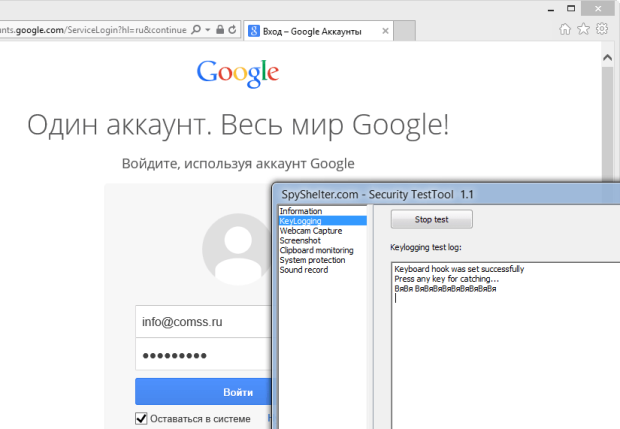The image size is (620, 429).
Task: Select Screenshot test item
Action: pyautogui.click(x=323, y=240)
